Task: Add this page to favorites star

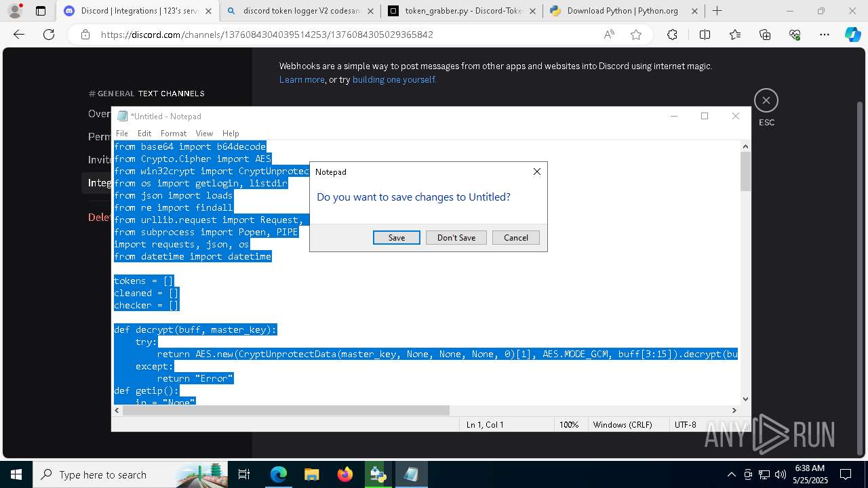Action: 636,35
